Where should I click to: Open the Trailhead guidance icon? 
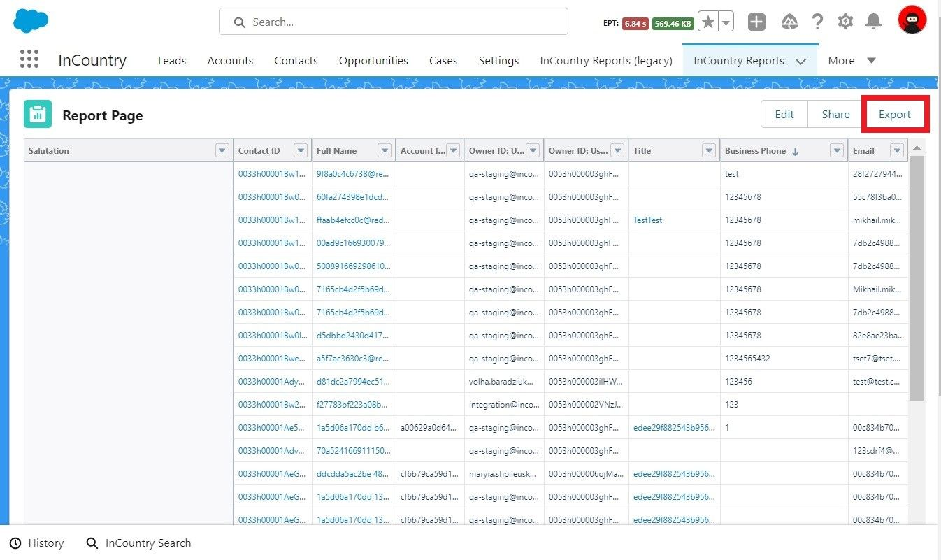coord(789,22)
